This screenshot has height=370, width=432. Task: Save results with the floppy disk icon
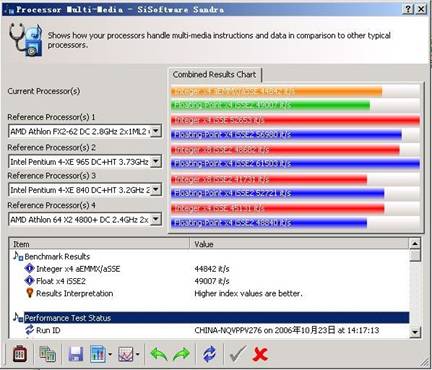tap(76, 354)
